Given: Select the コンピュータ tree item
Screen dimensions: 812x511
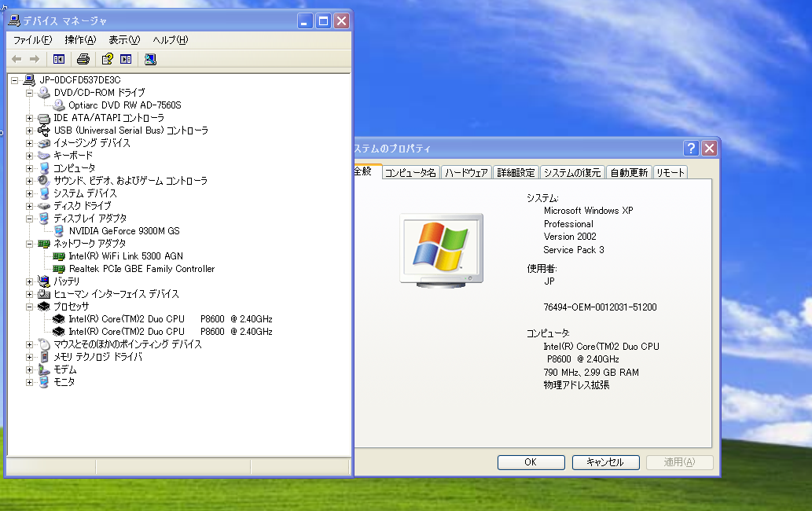Looking at the screenshot, I should click(75, 168).
